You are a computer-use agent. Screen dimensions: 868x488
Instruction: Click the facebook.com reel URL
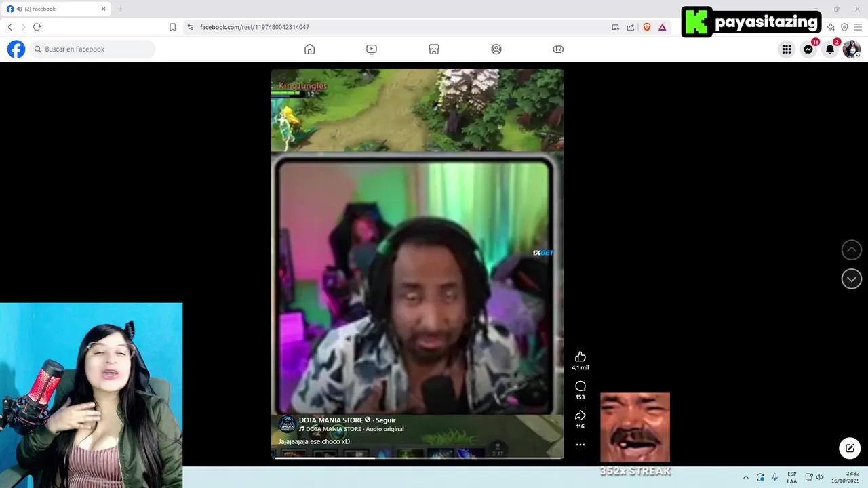(254, 27)
